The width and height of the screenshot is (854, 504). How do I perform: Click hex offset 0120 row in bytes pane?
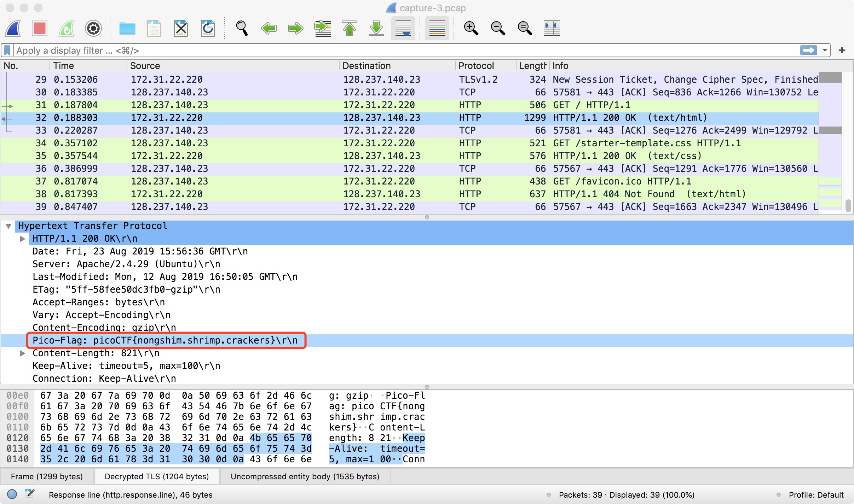click(x=18, y=438)
